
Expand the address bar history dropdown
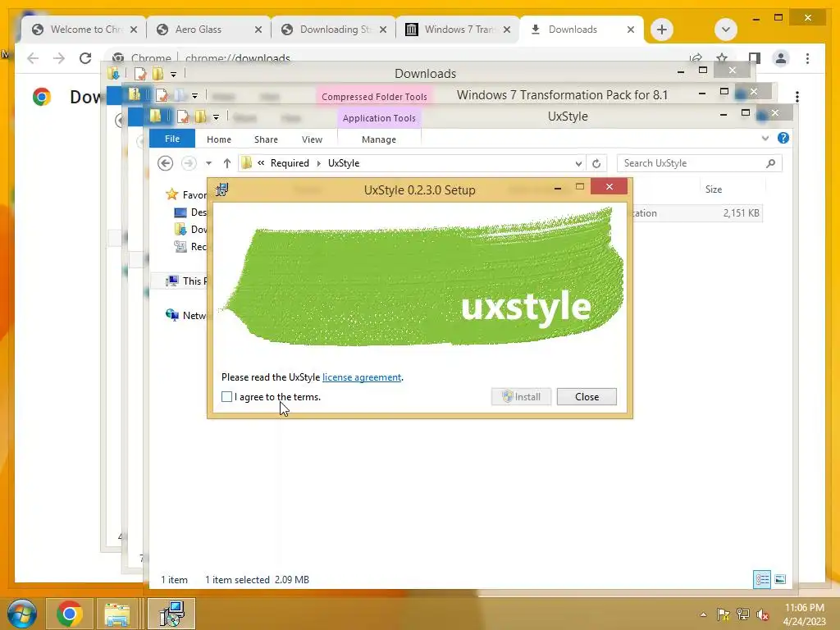tap(578, 163)
